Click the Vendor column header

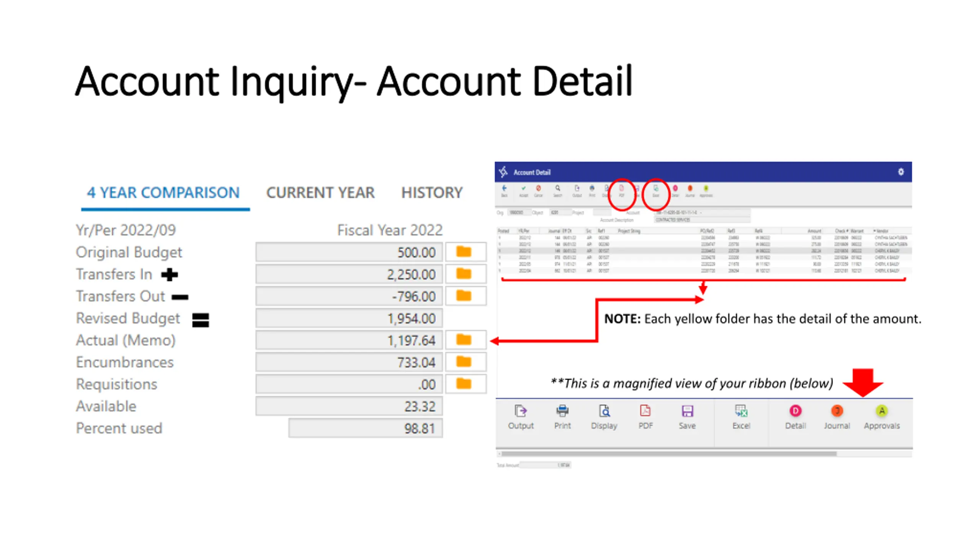pyautogui.click(x=881, y=231)
